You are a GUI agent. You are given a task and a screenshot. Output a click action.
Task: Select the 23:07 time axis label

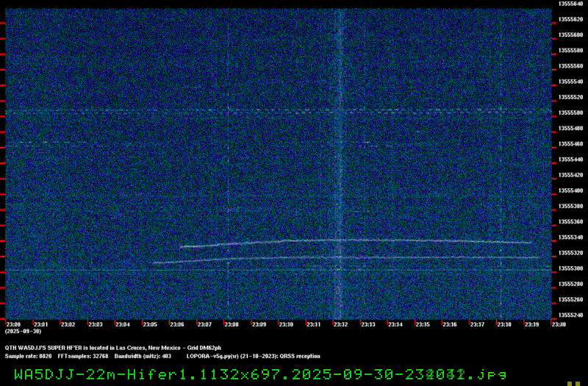204,324
